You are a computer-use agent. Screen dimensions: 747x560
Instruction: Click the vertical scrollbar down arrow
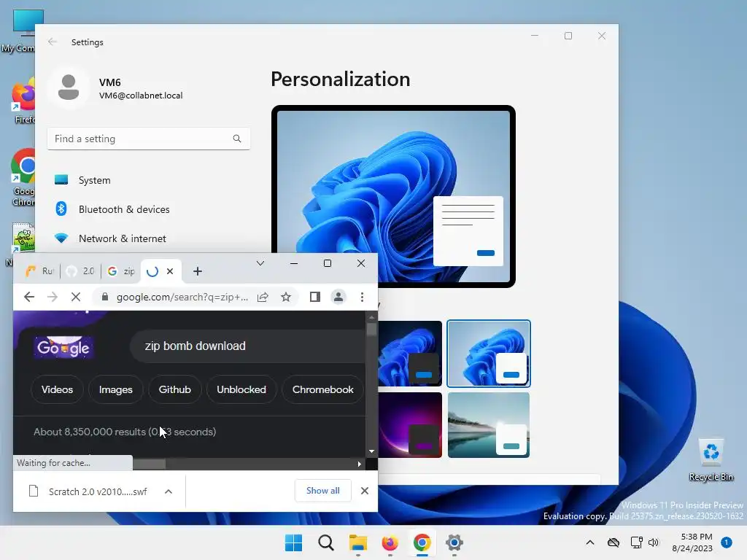(371, 451)
